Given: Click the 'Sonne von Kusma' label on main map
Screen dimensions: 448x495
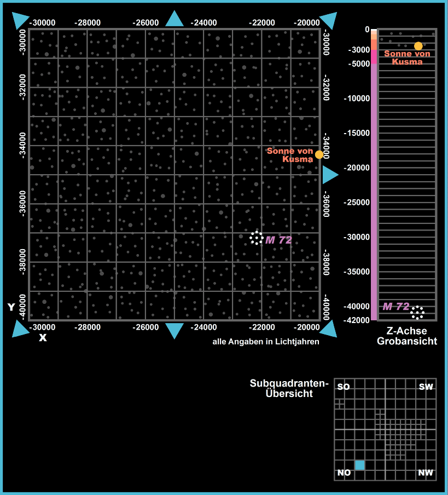Looking at the screenshot, I should 290,155.
